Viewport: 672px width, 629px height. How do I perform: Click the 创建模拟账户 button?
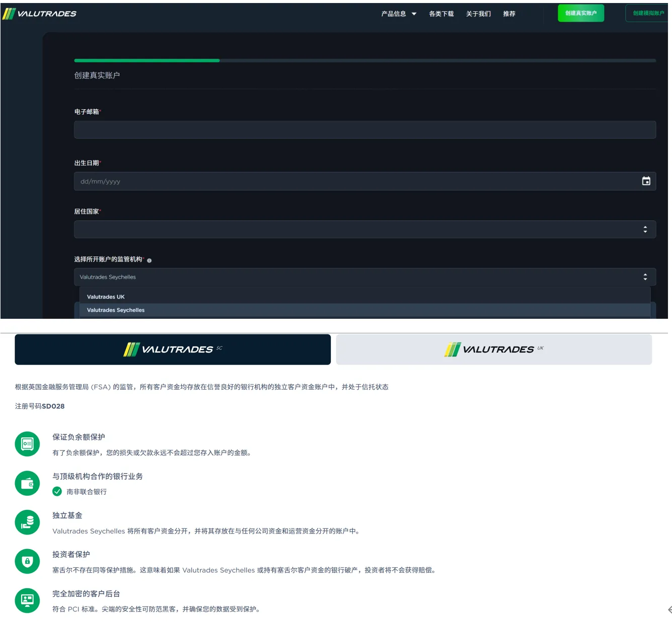pos(648,13)
